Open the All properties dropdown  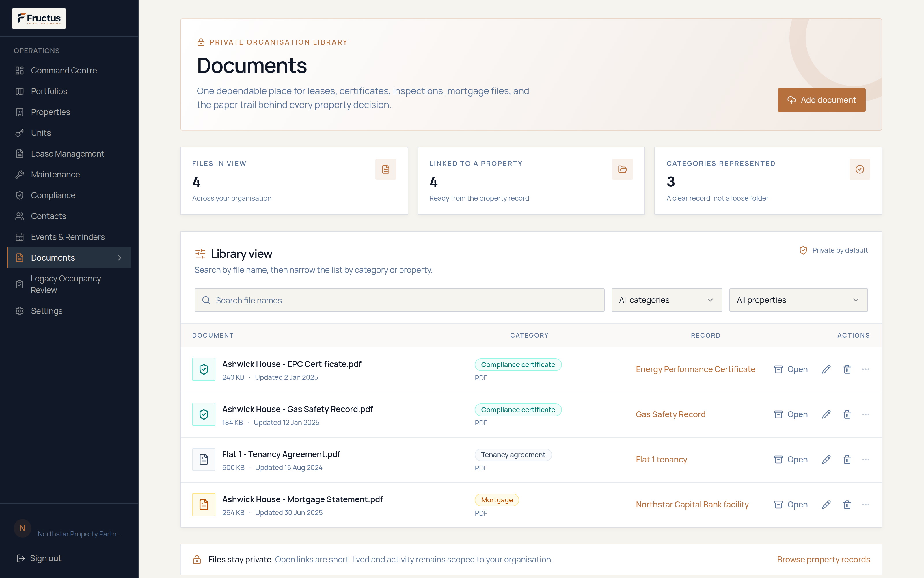pos(798,300)
